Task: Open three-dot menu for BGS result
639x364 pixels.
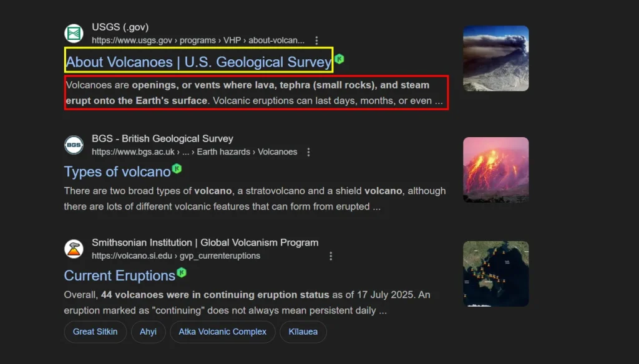Action: click(x=308, y=152)
